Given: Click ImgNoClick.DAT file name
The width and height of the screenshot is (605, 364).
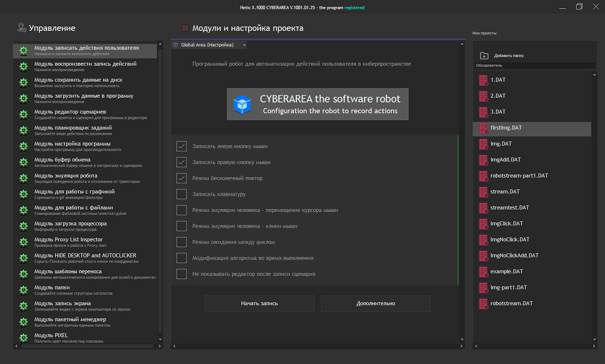Looking at the screenshot, I should pyautogui.click(x=510, y=239).
